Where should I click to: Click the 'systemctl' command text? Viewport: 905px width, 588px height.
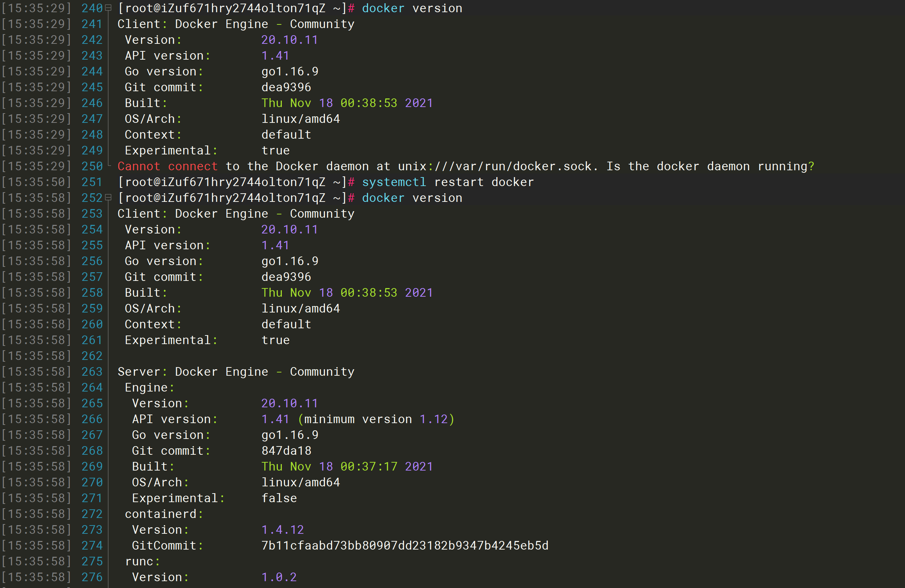click(x=394, y=182)
